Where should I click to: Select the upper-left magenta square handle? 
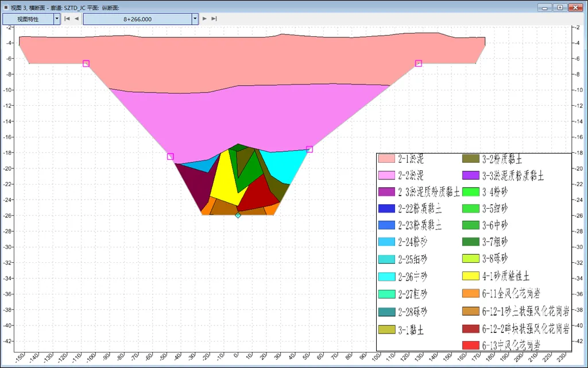tap(86, 63)
